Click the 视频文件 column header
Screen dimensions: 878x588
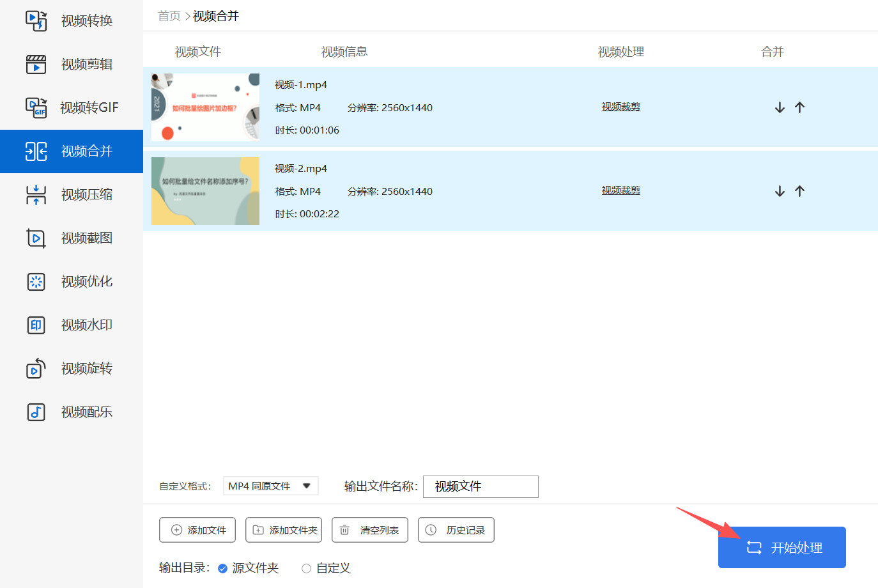point(198,52)
